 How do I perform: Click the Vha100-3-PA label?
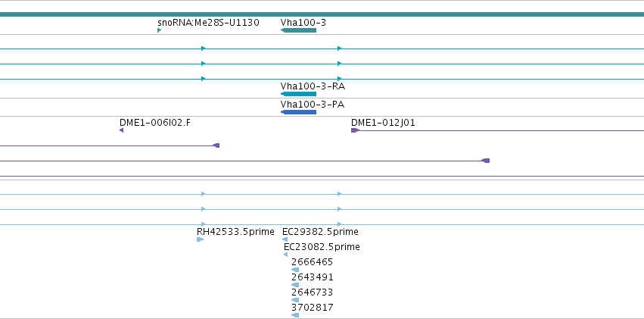tap(313, 105)
